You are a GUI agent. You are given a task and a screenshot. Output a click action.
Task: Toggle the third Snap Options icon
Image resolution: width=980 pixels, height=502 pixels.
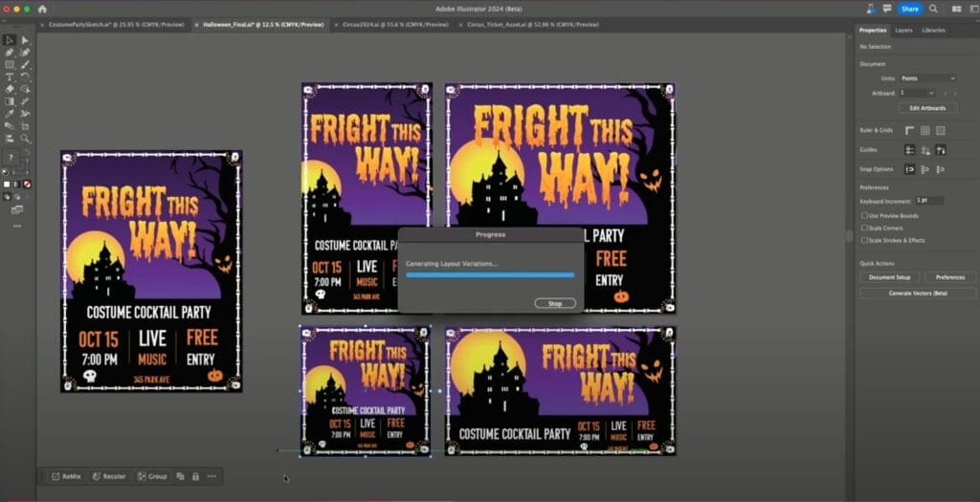pyautogui.click(x=941, y=169)
